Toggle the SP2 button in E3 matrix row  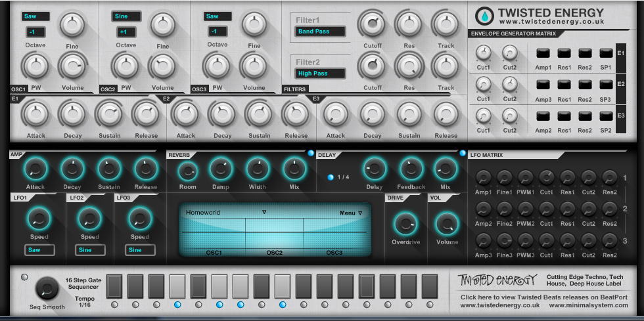pos(606,116)
